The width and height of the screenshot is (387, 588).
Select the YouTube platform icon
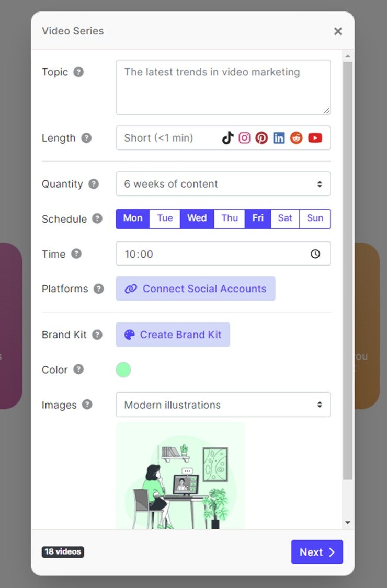tap(314, 137)
